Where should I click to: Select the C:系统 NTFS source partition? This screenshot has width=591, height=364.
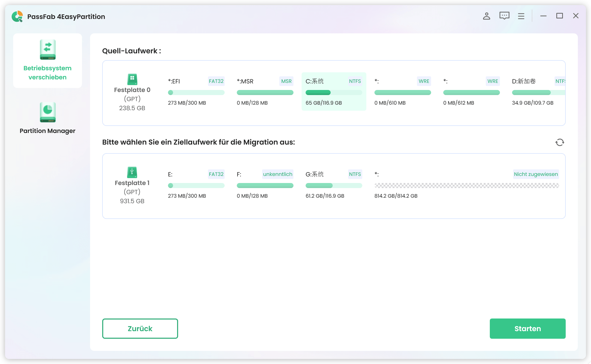tap(334, 92)
